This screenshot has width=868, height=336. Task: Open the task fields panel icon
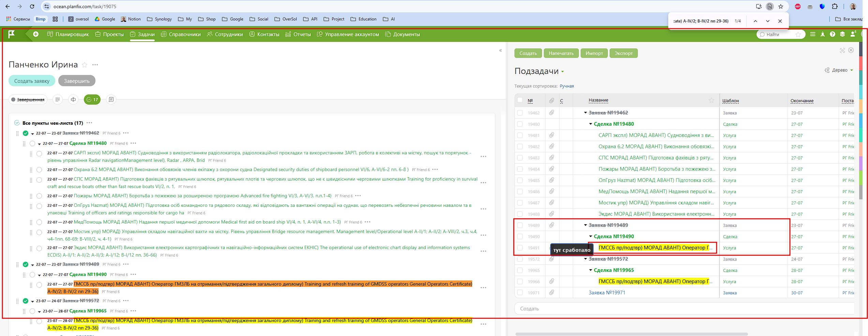tap(73, 100)
